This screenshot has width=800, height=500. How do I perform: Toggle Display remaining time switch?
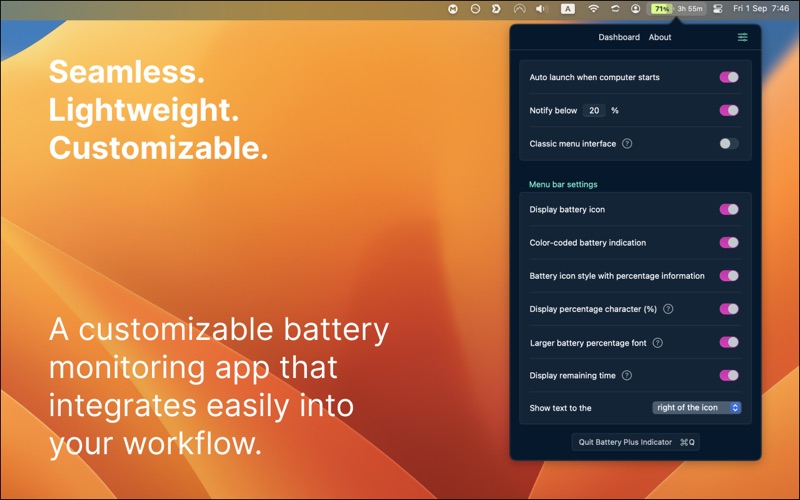(729, 376)
